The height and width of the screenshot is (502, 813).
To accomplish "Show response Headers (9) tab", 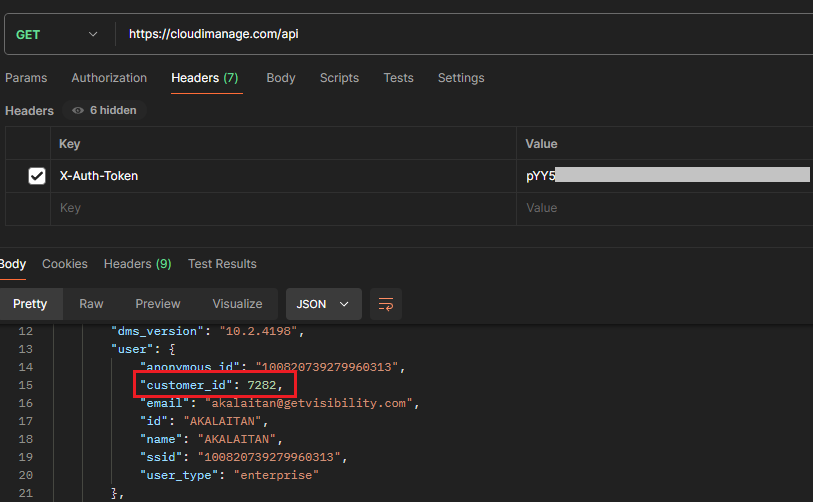I will (x=137, y=264).
